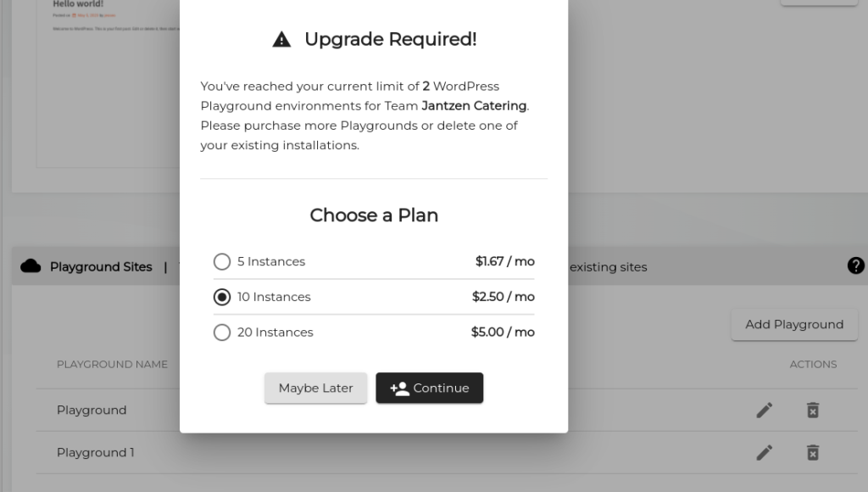Viewport: 868px width, 492px height.
Task: Click the cloud icon next to Playground Sites
Action: [31, 266]
